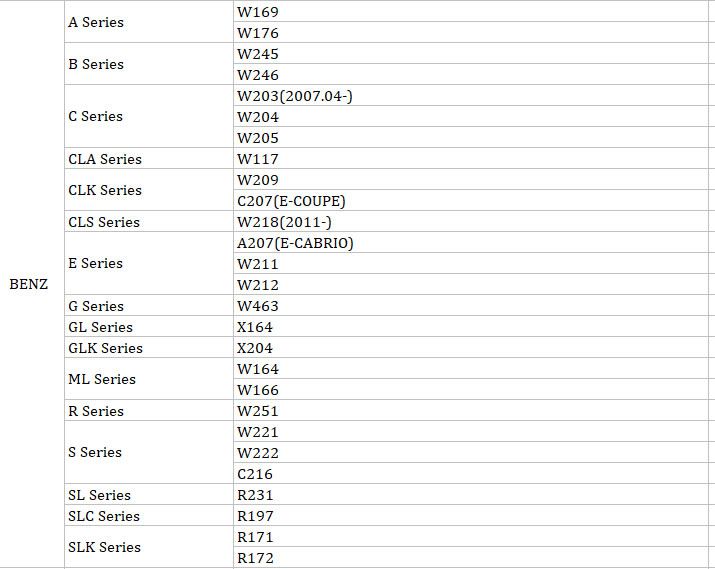Select the C207(E-COUPE) cell

(291, 201)
